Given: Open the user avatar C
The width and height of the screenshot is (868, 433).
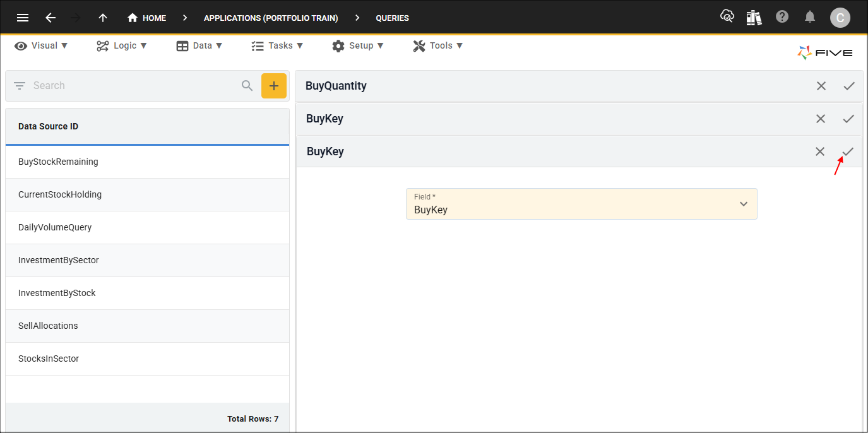Looking at the screenshot, I should pos(840,18).
